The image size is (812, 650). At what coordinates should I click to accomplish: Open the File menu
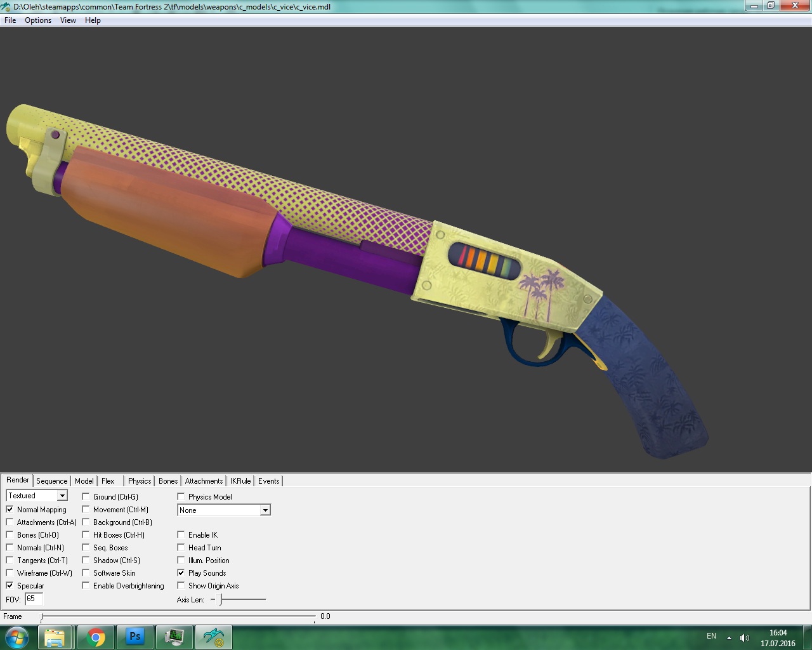pos(10,20)
